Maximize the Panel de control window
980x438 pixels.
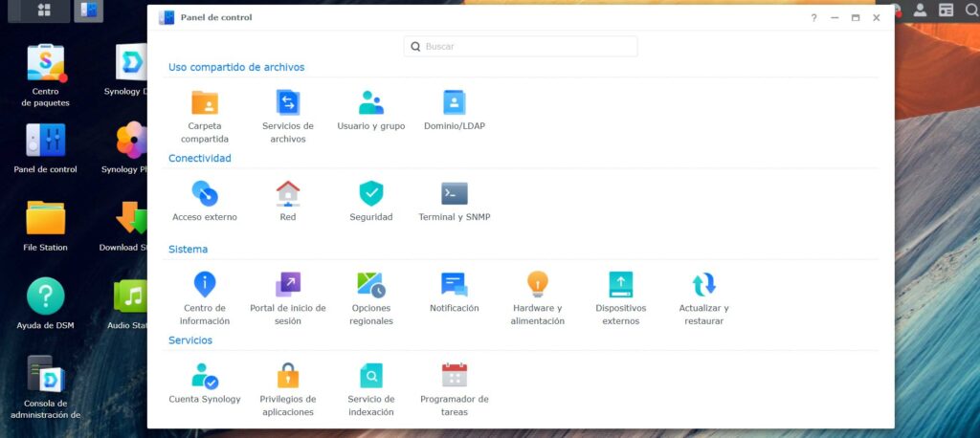click(x=855, y=18)
